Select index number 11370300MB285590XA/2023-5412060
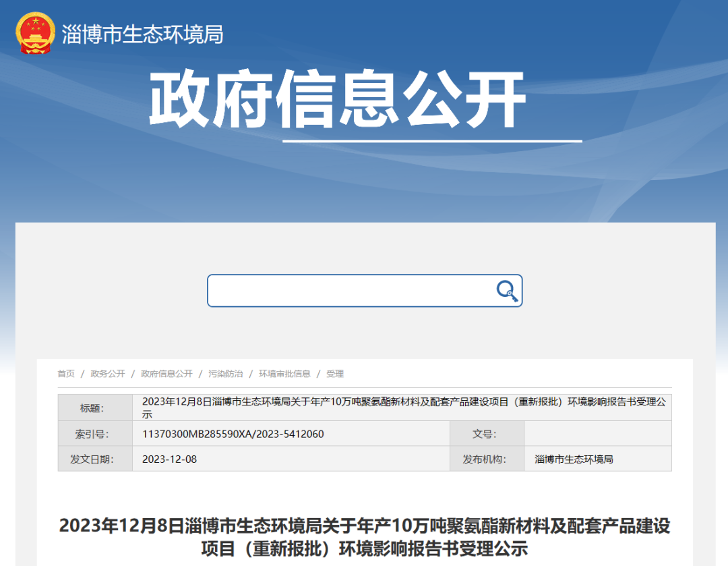Viewport: 728px width, 566px height. tap(233, 434)
